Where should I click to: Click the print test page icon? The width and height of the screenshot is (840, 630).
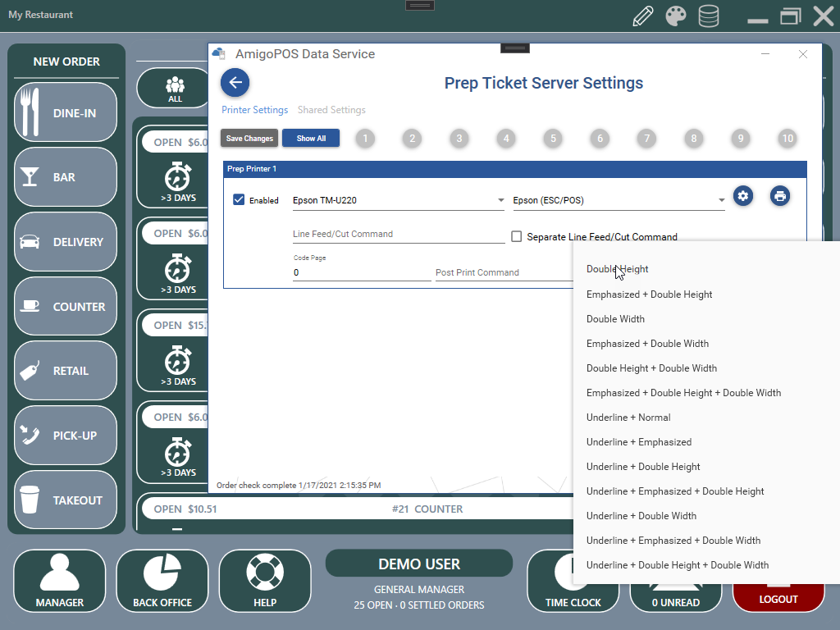780,196
